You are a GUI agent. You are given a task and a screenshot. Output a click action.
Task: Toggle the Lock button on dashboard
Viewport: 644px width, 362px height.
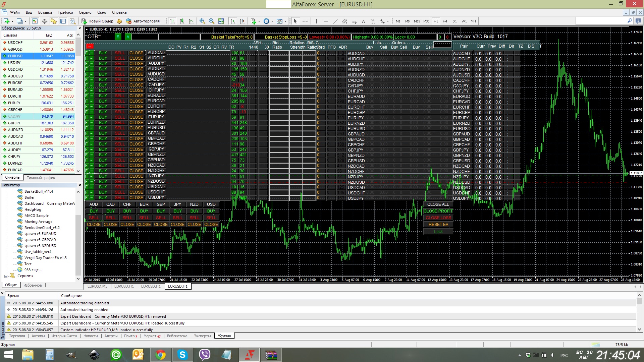(x=438, y=231)
